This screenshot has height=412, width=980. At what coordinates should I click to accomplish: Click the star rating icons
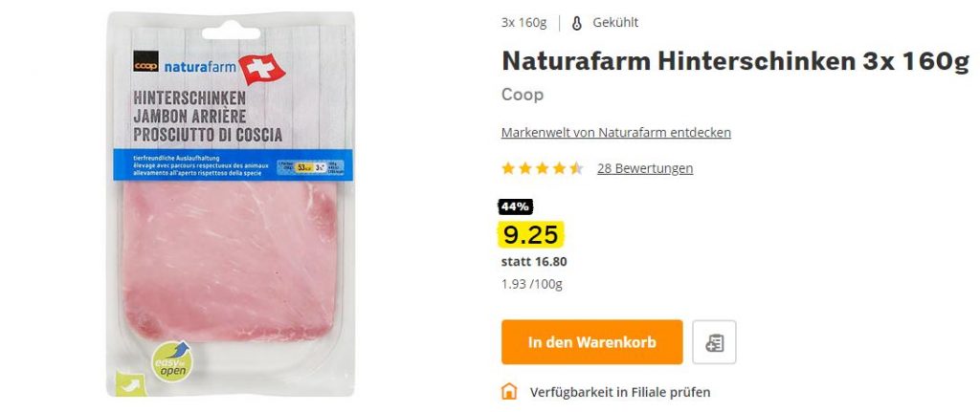(543, 168)
